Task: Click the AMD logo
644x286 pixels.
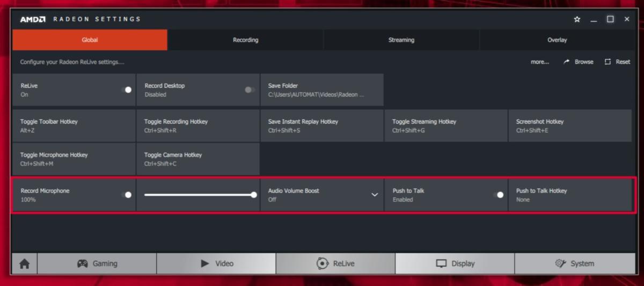Action: point(33,19)
